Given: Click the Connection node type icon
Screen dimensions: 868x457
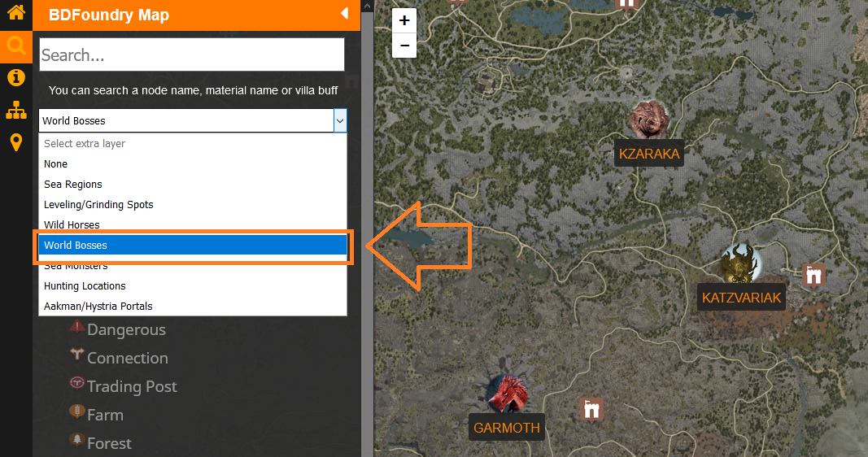Looking at the screenshot, I should (77, 354).
